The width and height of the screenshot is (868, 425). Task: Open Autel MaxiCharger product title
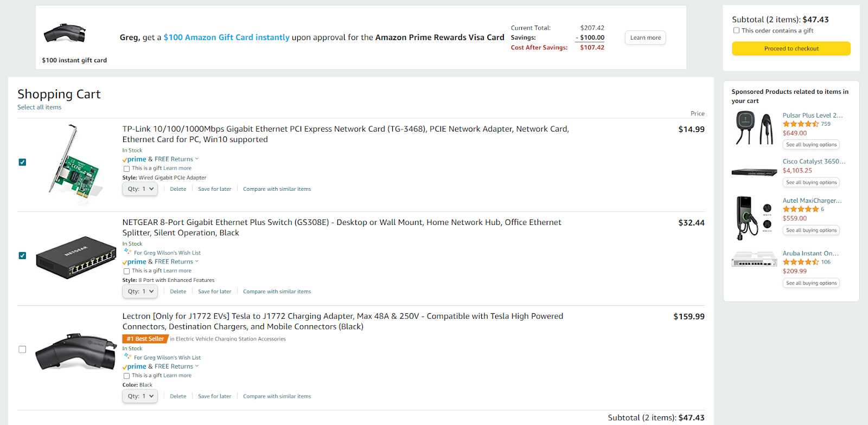[x=812, y=201]
